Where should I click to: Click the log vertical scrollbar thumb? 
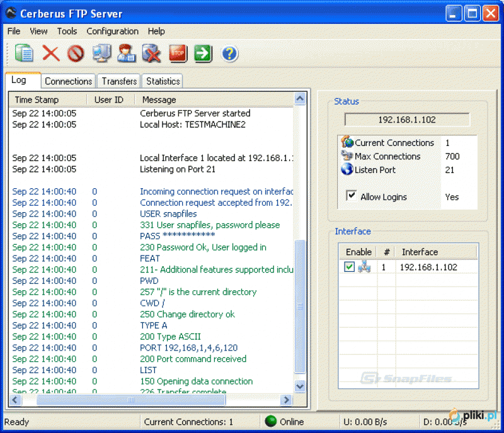point(300,306)
